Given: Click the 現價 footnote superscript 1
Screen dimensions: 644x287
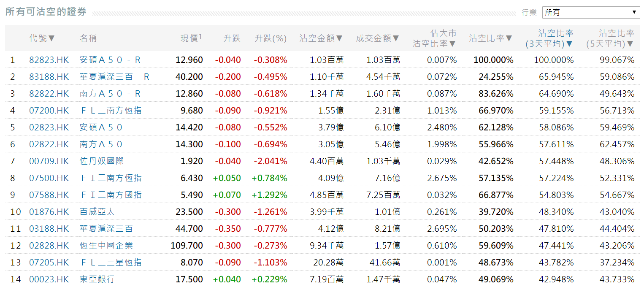Looking at the screenshot, I should (x=200, y=37).
